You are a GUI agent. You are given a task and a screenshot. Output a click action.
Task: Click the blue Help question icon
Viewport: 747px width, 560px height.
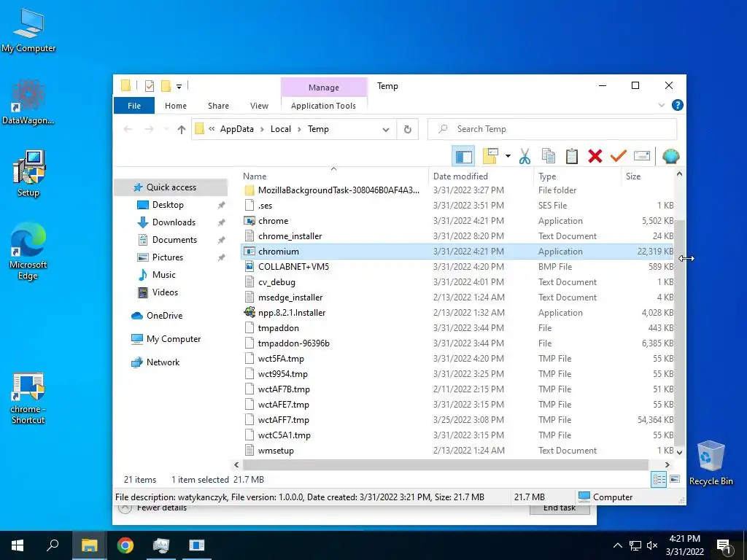pyautogui.click(x=678, y=105)
